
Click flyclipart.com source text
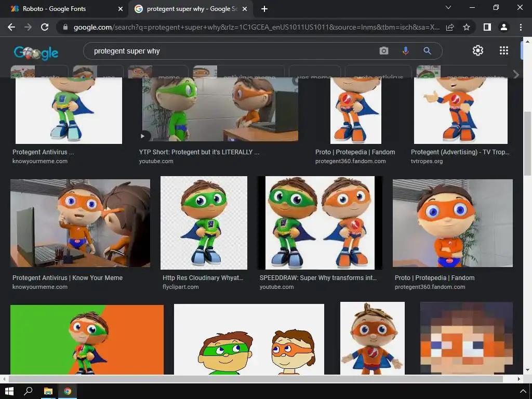click(180, 287)
